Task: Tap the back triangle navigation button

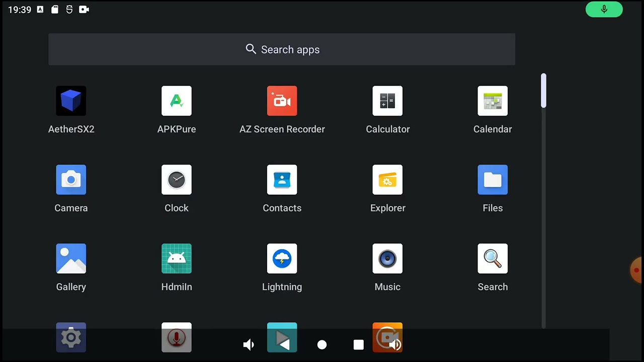Action: [284, 344]
